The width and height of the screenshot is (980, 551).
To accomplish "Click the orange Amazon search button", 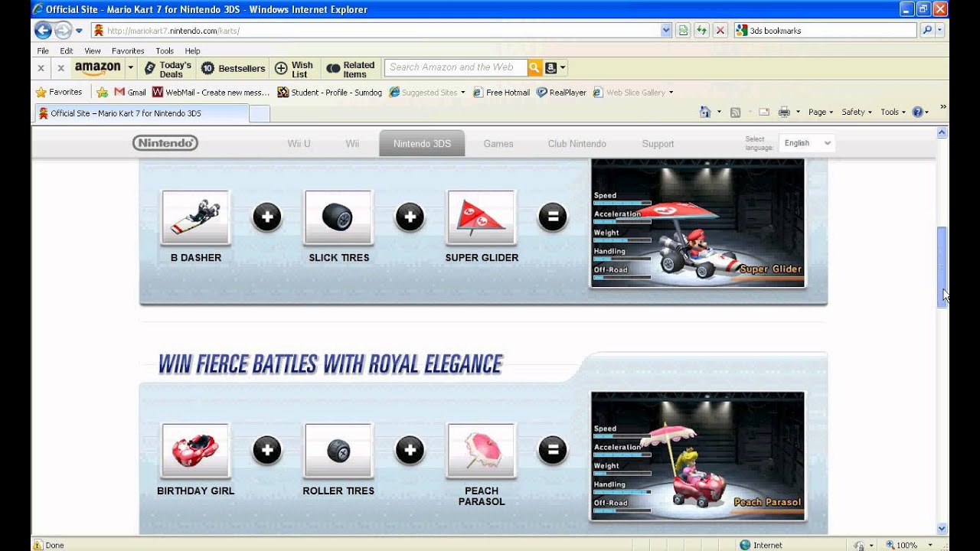I will 534,67.
